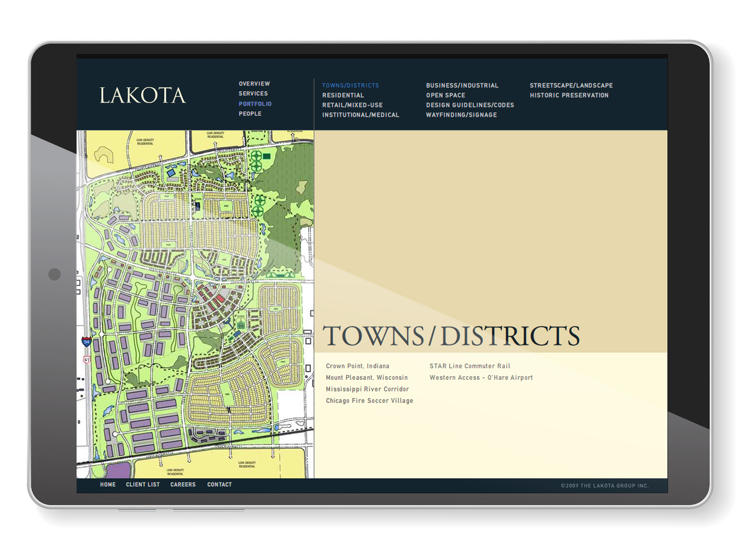Click the site plan map image
747x560 pixels.
(195, 304)
